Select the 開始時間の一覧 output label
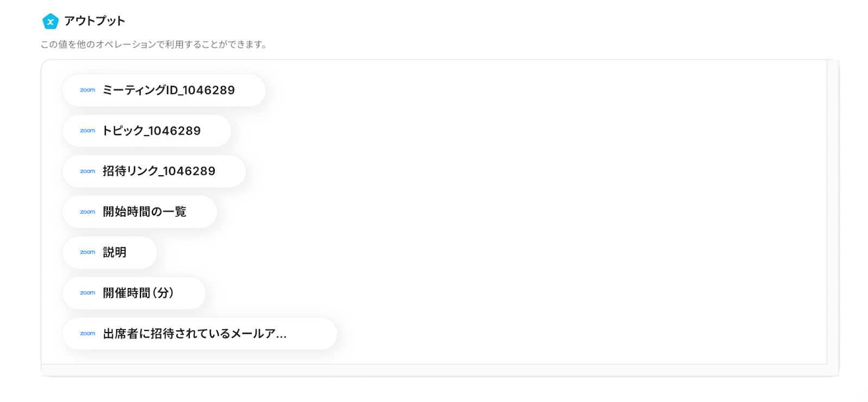The image size is (868, 402). pos(145,212)
